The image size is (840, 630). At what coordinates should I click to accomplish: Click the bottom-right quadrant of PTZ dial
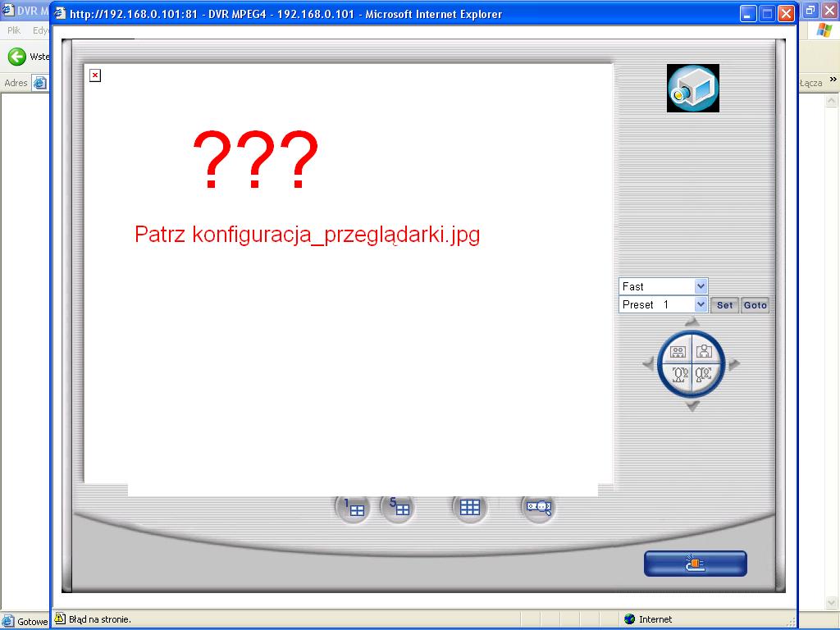click(x=705, y=376)
